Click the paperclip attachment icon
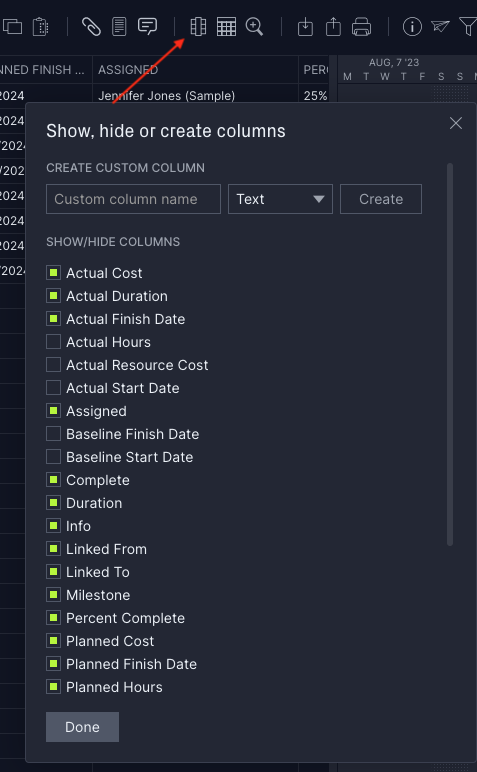This screenshot has width=477, height=772. [91, 27]
